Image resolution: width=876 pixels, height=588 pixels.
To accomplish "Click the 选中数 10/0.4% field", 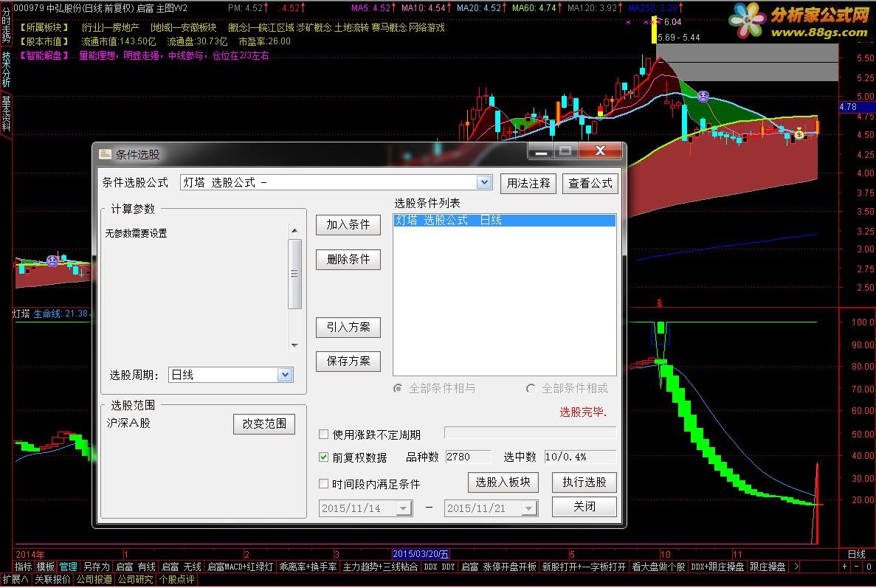I will [x=580, y=457].
